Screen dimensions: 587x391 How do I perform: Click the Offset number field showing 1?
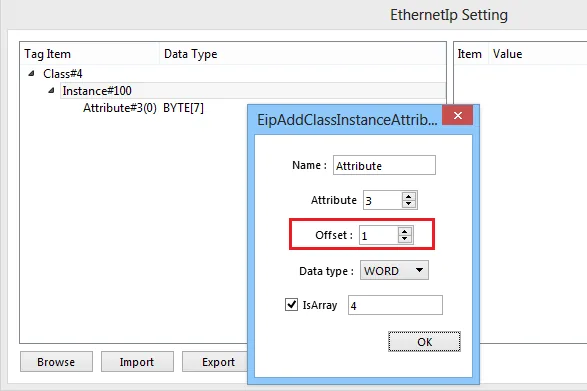[378, 235]
